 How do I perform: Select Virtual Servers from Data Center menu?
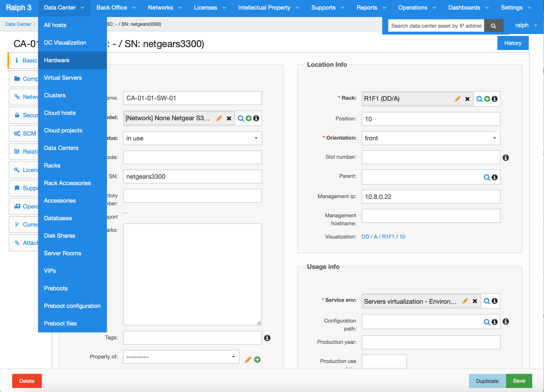(x=63, y=78)
